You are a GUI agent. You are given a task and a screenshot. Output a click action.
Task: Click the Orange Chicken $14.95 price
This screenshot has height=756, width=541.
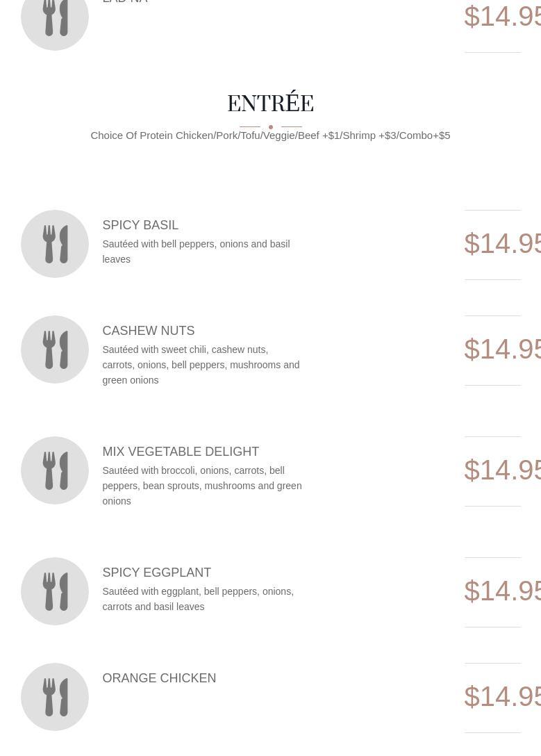(503, 697)
